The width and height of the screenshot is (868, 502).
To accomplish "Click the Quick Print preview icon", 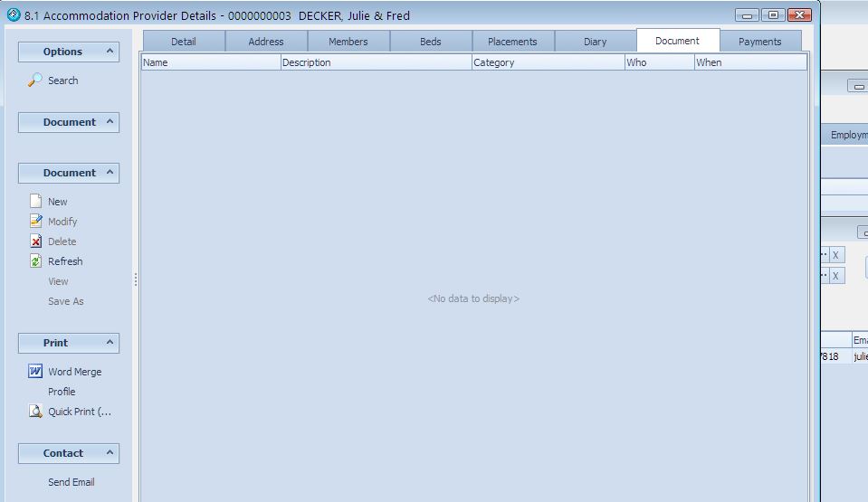I will click(x=35, y=412).
